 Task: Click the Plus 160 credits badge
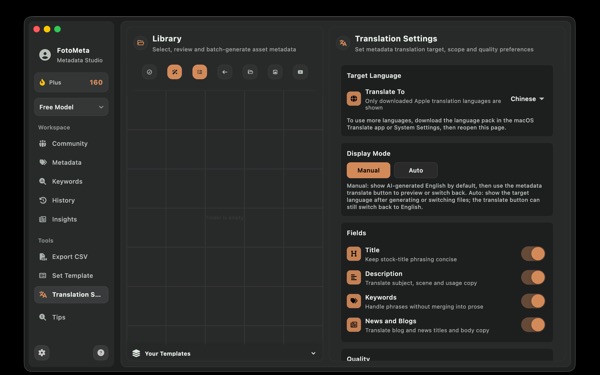pyautogui.click(x=71, y=82)
